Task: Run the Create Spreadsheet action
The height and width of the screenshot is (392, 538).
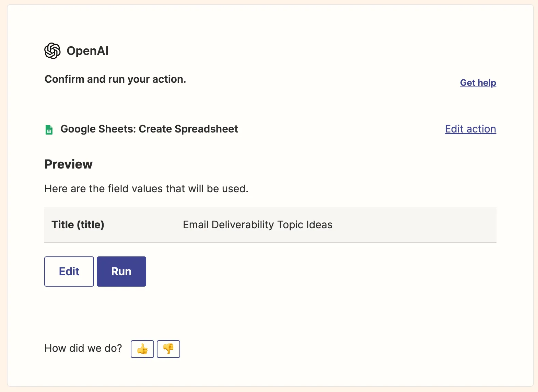Action: tap(121, 272)
